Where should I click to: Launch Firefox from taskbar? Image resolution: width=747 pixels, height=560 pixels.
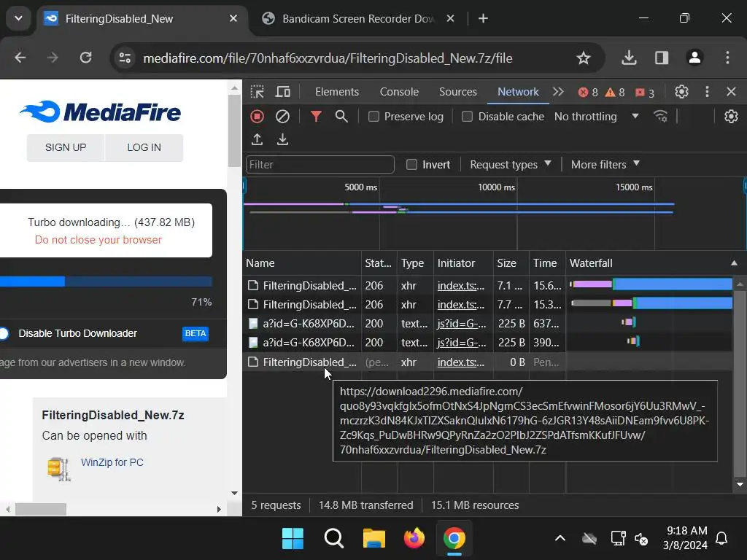(414, 539)
